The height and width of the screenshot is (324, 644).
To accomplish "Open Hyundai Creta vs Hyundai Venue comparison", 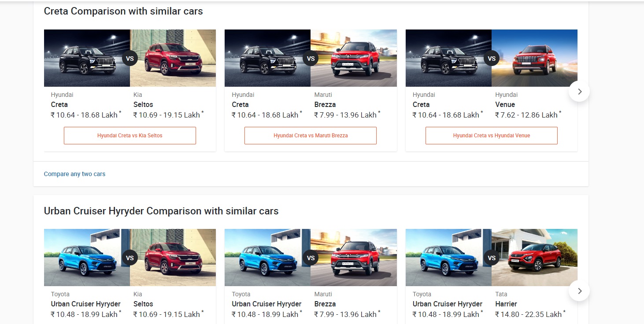I will tap(492, 136).
